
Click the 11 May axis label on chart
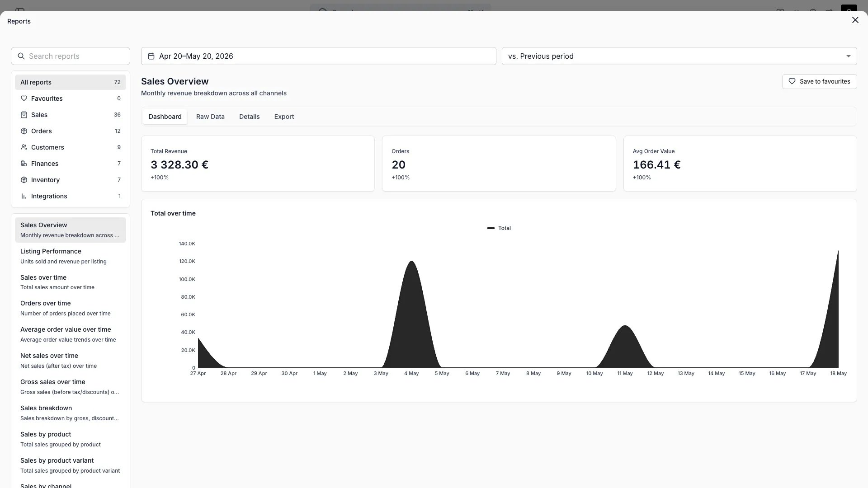(x=625, y=374)
